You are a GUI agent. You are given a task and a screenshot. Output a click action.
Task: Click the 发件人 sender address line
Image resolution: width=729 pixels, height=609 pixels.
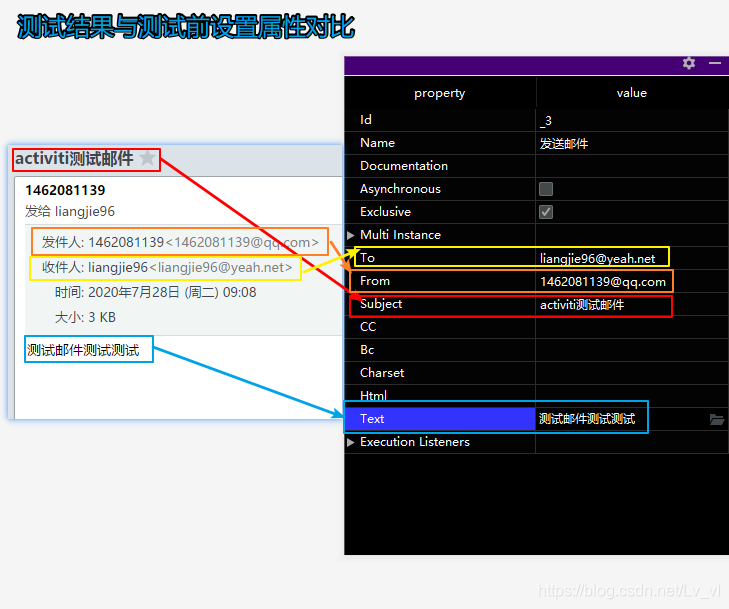pos(180,242)
